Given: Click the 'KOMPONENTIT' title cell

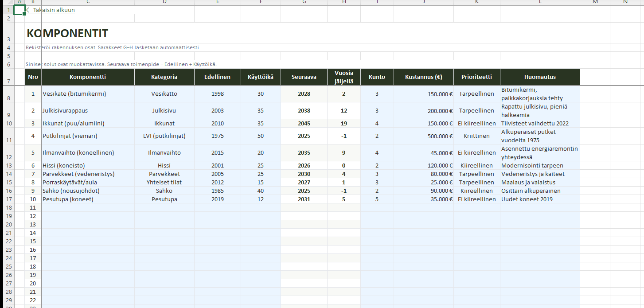Looking at the screenshot, I should tap(67, 33).
